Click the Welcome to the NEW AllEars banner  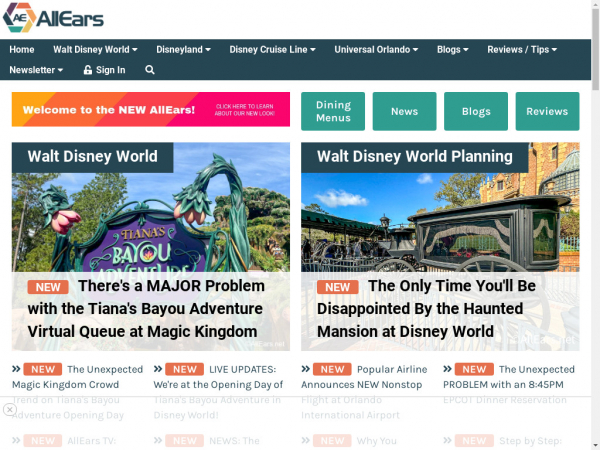click(151, 109)
